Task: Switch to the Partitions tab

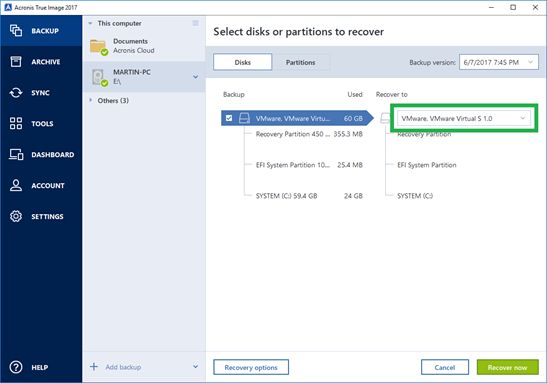Action: [301, 62]
